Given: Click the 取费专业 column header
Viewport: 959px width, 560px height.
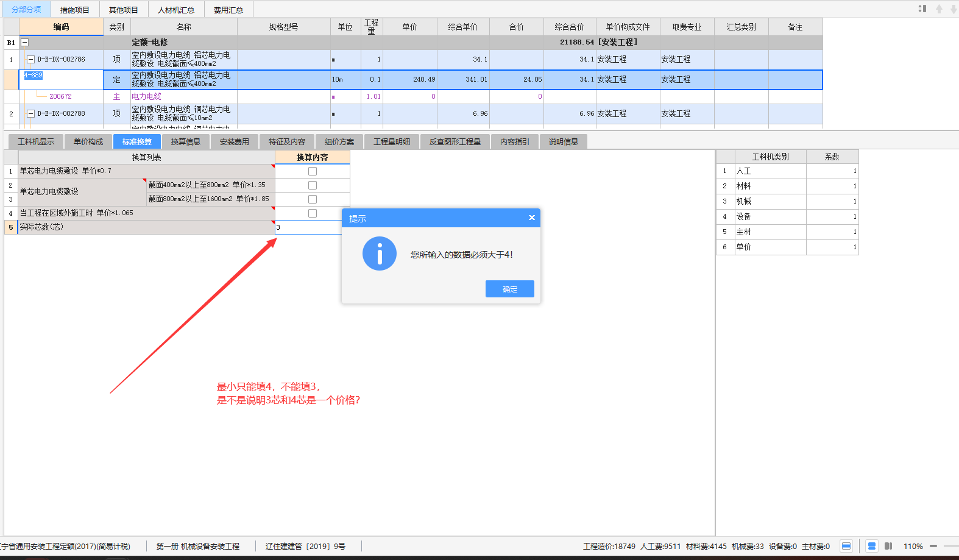Looking at the screenshot, I should click(687, 27).
